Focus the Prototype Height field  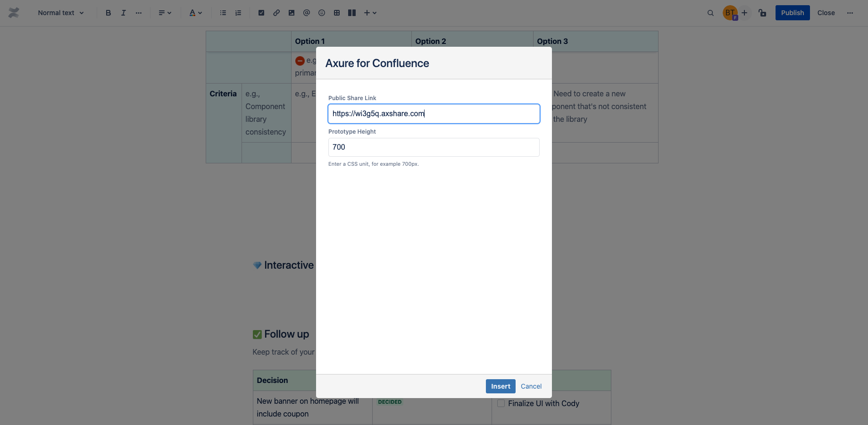coord(434,147)
